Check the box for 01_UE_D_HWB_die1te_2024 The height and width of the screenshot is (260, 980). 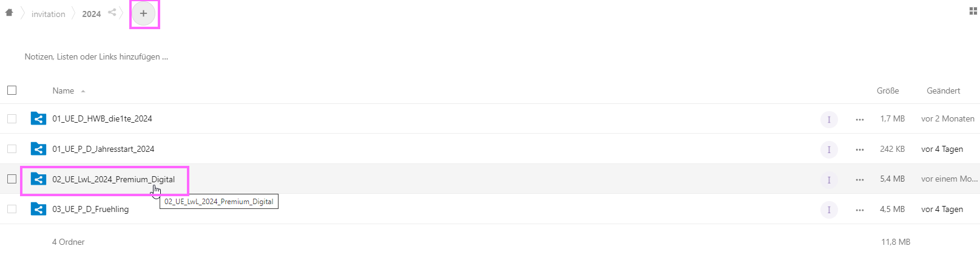(x=12, y=119)
